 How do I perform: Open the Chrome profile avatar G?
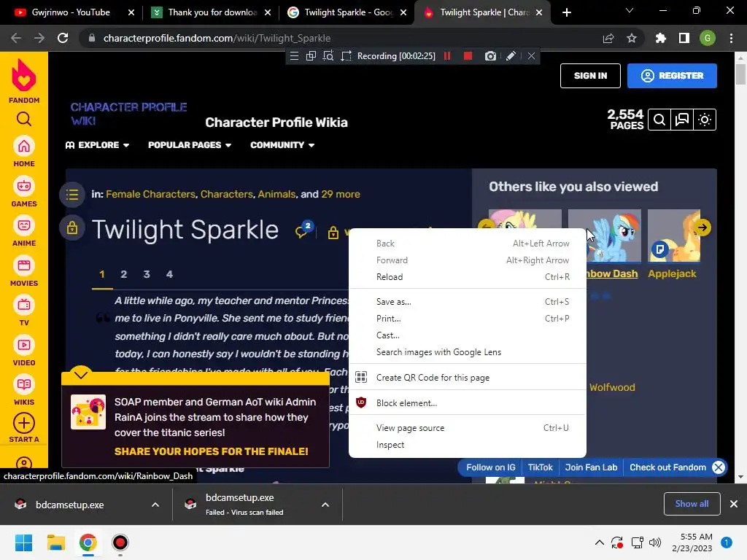(x=708, y=38)
